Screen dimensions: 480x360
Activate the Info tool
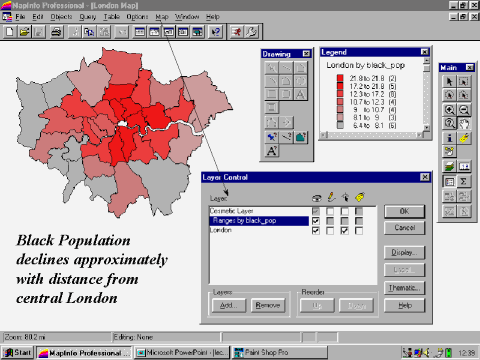(x=449, y=138)
